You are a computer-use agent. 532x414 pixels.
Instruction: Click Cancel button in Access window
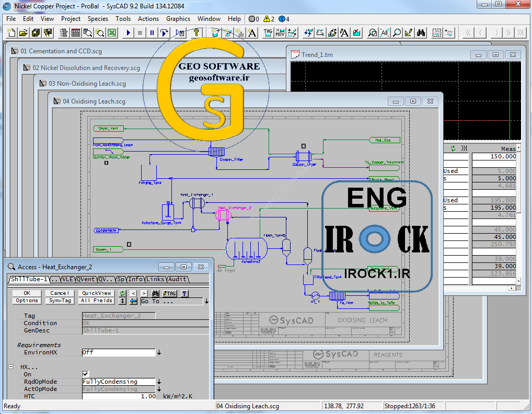point(60,293)
